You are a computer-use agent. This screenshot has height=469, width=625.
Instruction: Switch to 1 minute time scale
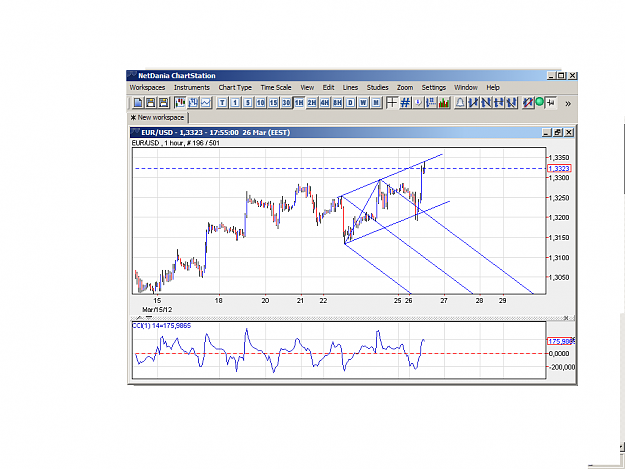click(235, 103)
